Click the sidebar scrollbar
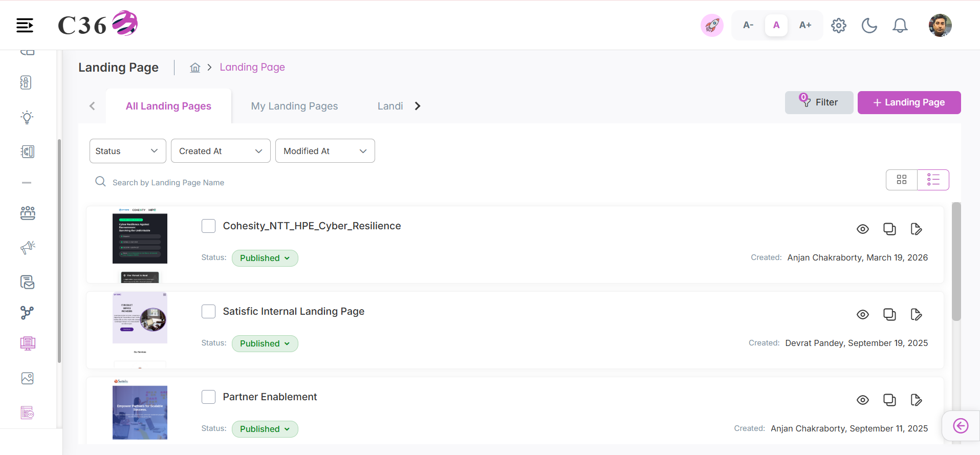The height and width of the screenshot is (455, 980). [x=59, y=251]
